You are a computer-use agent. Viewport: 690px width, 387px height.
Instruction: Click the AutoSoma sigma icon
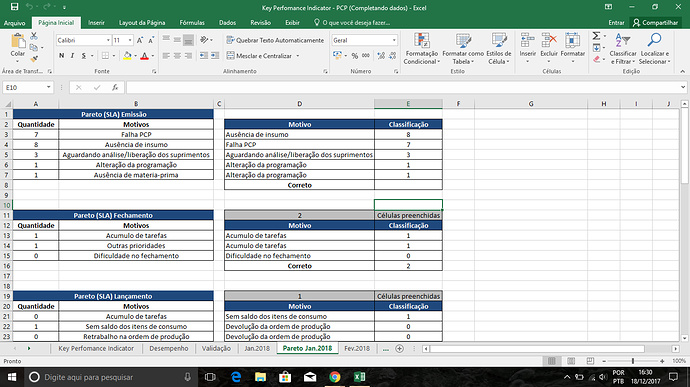[x=596, y=36]
